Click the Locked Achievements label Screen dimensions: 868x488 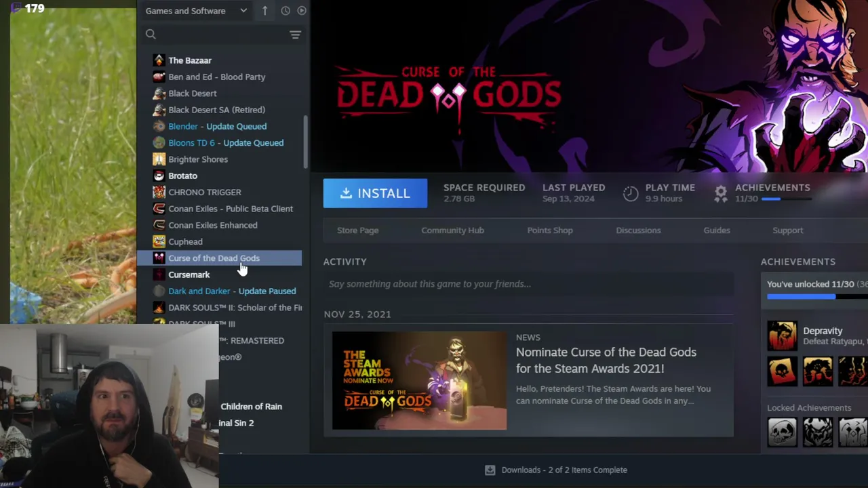coord(809,408)
